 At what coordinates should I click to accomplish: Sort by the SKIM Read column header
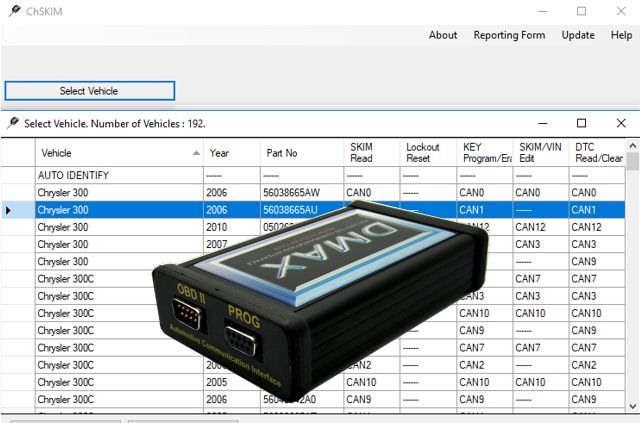point(372,153)
